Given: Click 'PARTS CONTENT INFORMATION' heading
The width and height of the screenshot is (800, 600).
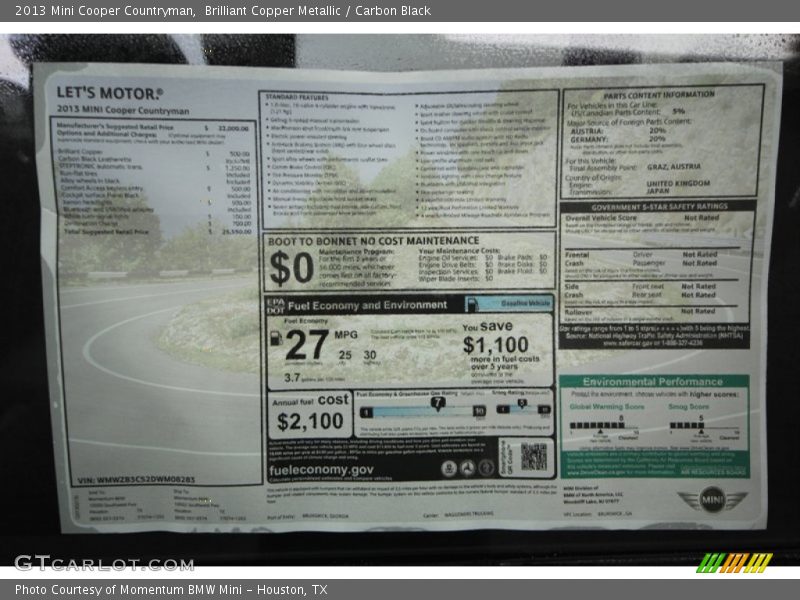Looking at the screenshot, I should coord(659,95).
